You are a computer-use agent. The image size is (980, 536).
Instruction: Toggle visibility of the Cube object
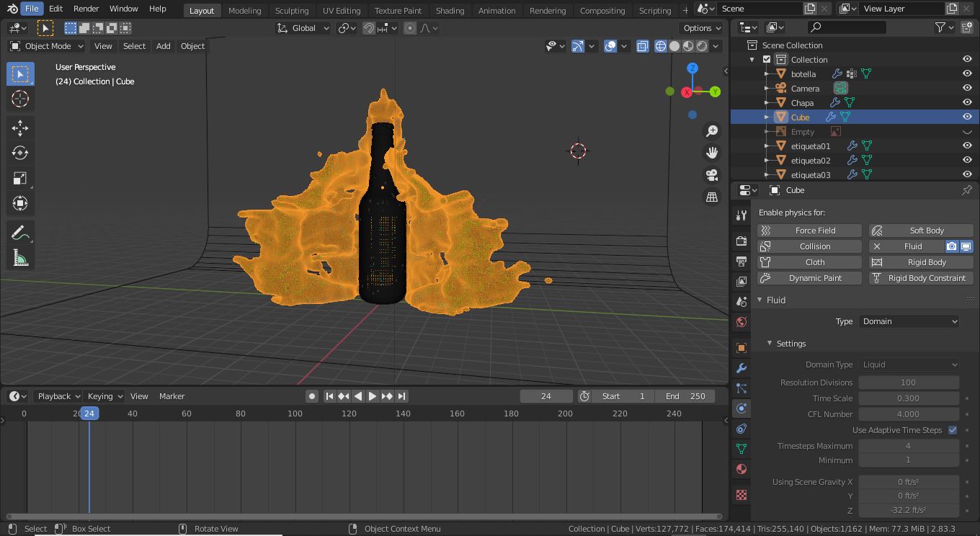pos(967,117)
